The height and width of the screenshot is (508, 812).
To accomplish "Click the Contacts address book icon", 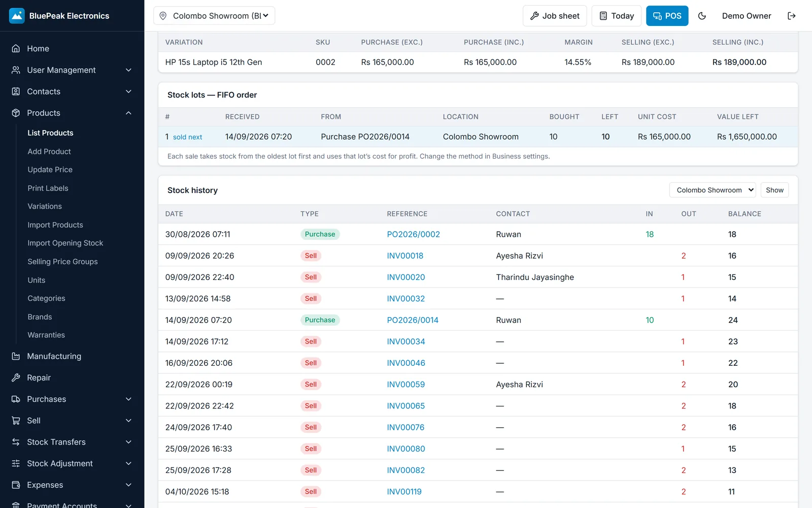I will point(16,91).
